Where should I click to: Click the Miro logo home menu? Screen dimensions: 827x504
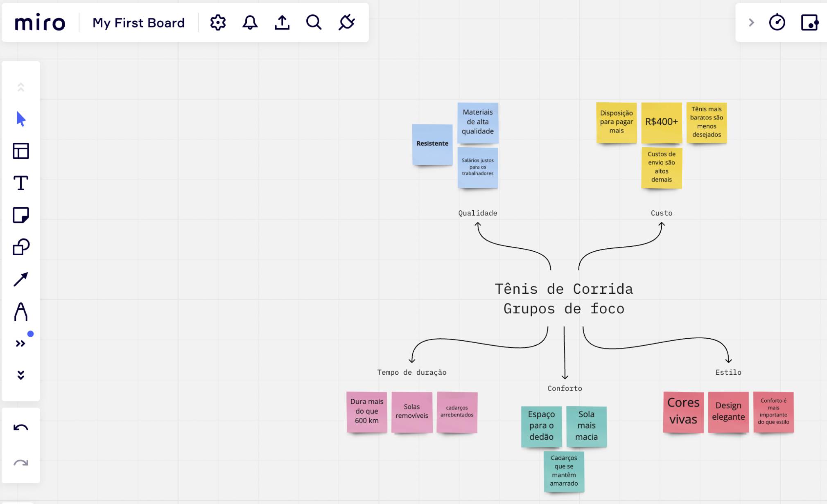click(x=38, y=22)
